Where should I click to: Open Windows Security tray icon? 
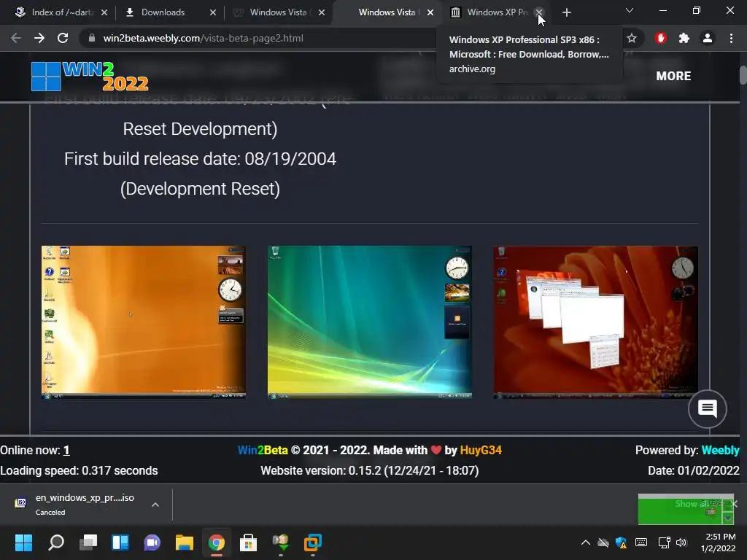point(622,542)
